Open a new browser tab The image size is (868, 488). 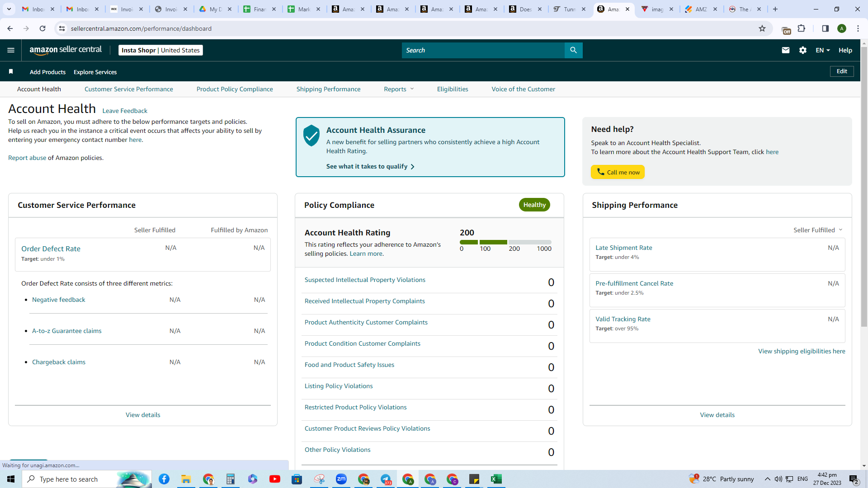[775, 9]
